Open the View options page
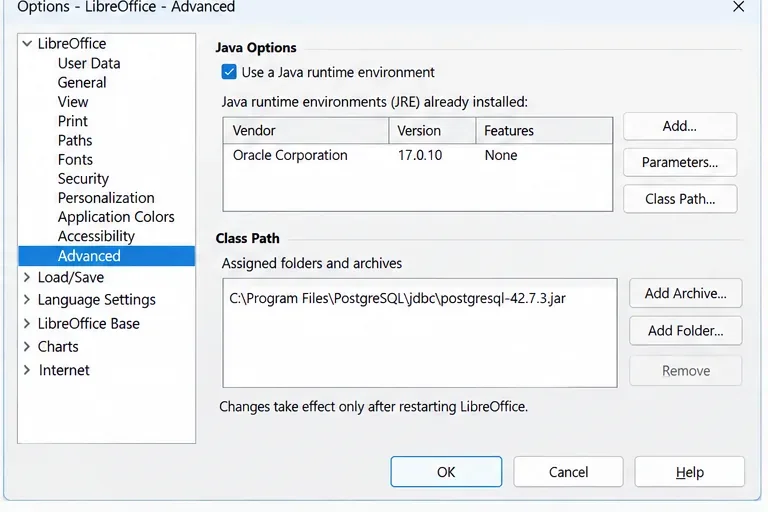 (x=73, y=101)
